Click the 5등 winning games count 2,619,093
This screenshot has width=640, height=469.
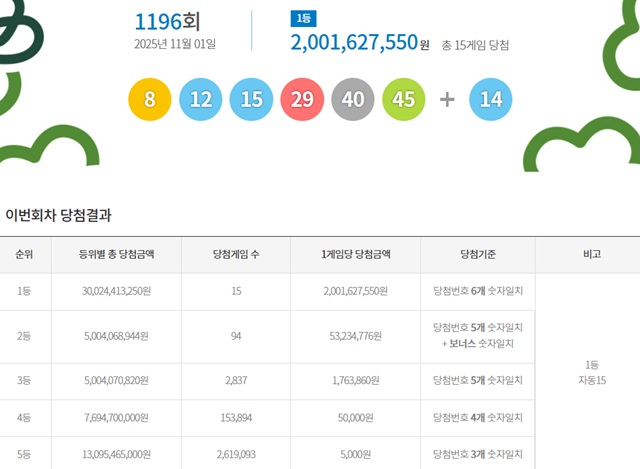(x=236, y=453)
